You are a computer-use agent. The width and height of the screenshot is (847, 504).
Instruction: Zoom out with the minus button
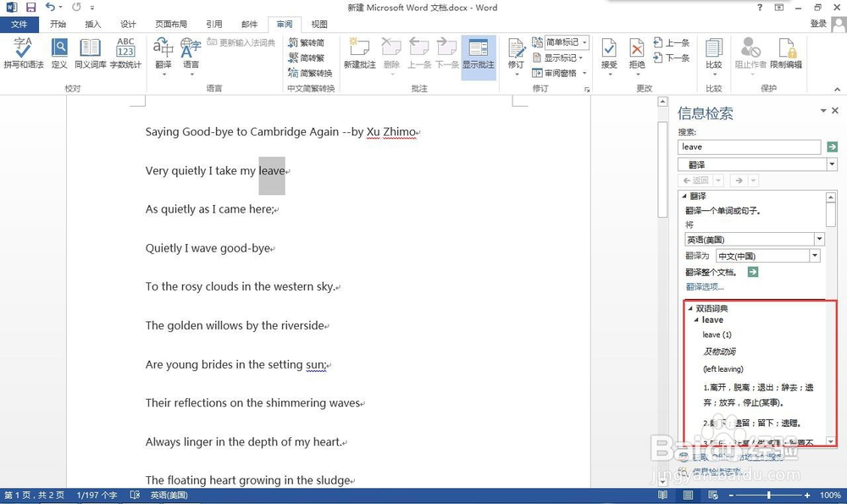pyautogui.click(x=732, y=495)
